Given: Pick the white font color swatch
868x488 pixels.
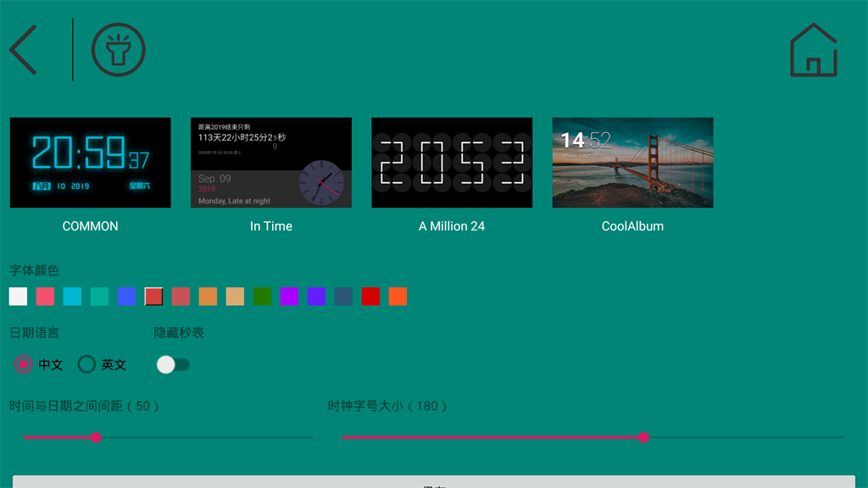Looking at the screenshot, I should click(19, 297).
